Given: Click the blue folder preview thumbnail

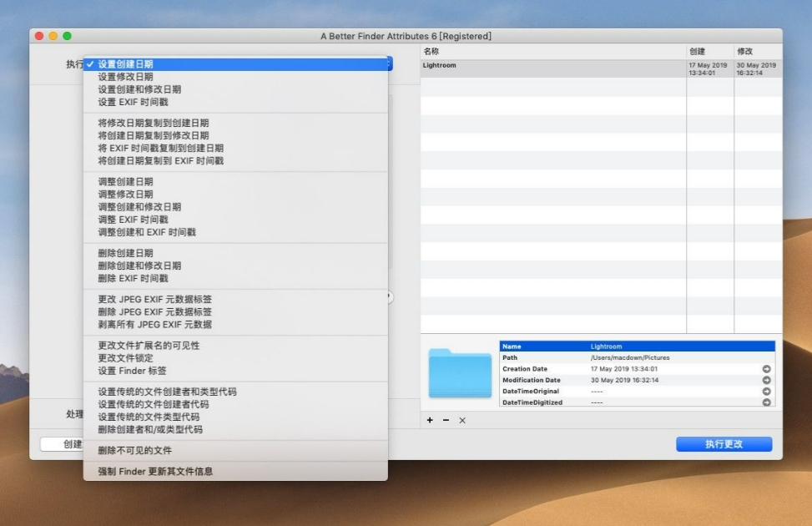Looking at the screenshot, I should [x=460, y=373].
